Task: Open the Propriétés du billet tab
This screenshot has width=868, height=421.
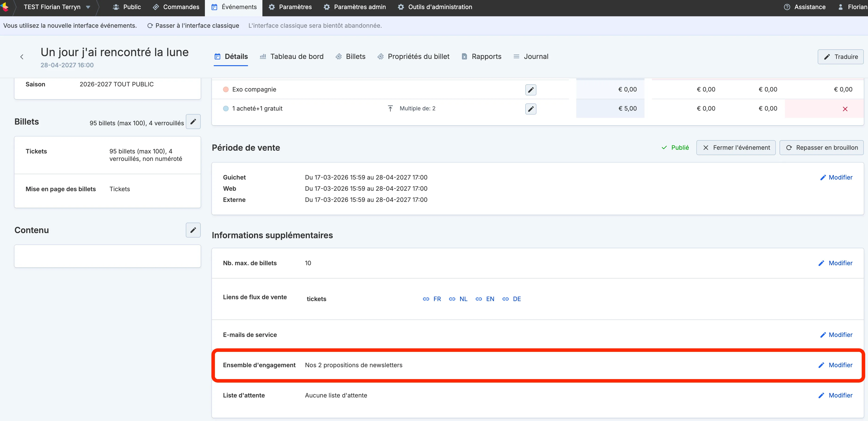Action: pyautogui.click(x=414, y=57)
